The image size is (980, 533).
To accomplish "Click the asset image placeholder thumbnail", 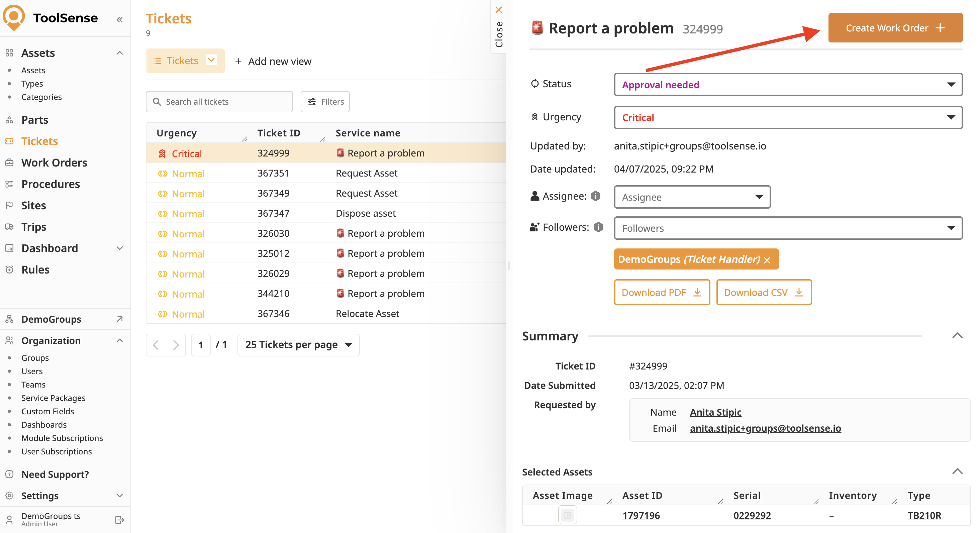I will click(567, 515).
